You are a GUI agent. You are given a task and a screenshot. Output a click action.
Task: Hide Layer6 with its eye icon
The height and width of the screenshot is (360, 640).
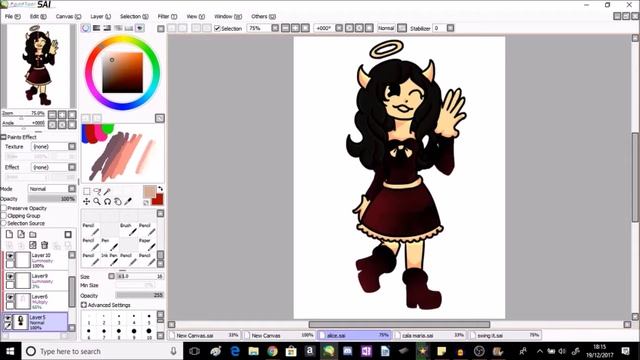(10, 298)
